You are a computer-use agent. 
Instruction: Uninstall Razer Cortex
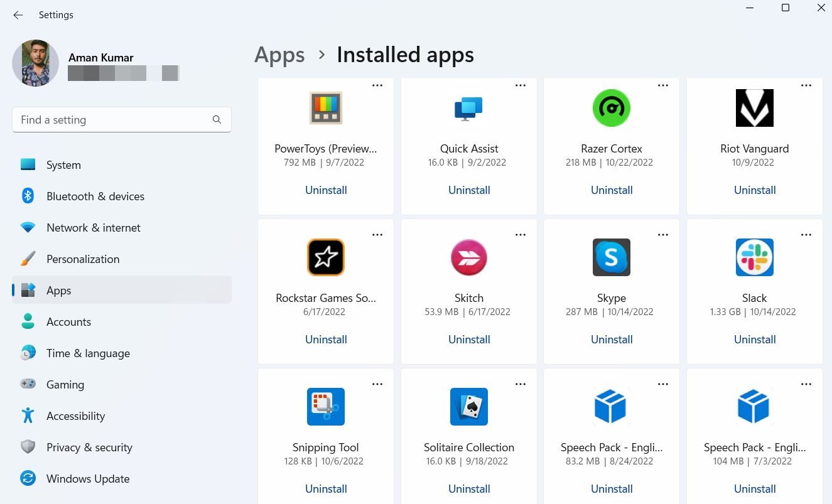tap(612, 190)
